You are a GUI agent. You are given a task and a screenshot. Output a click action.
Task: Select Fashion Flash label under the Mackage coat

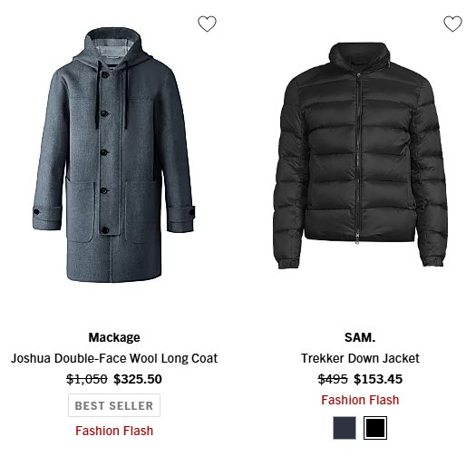tap(114, 431)
